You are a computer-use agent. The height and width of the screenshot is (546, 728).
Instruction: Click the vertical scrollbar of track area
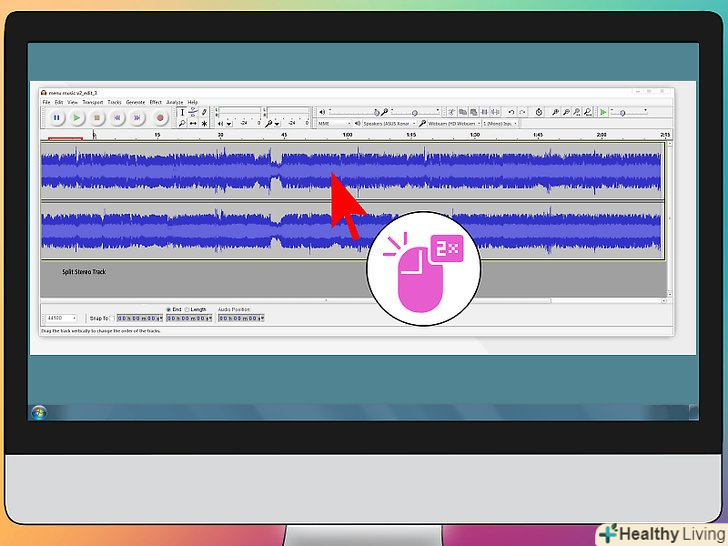670,219
